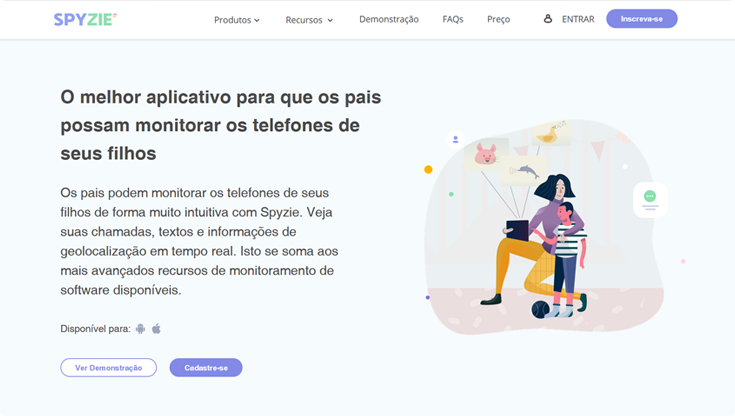Click the Spyzie logo
735x416 pixels.
pyautogui.click(x=85, y=19)
